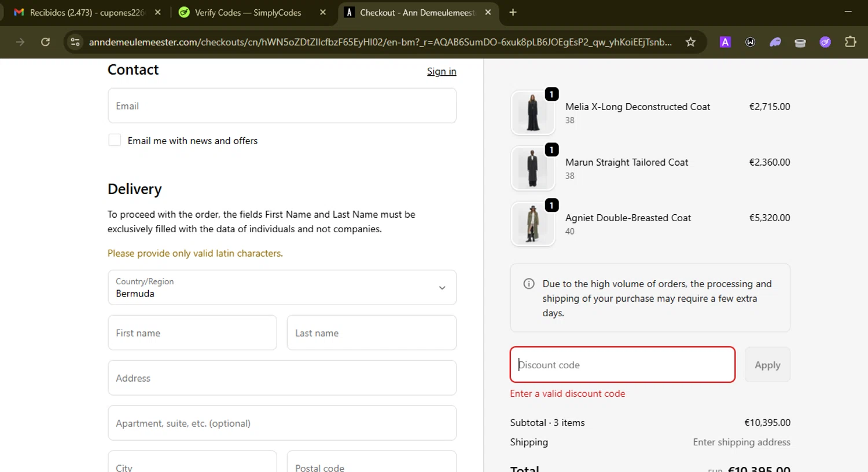The height and width of the screenshot is (472, 868).
Task: Click the Discount code field
Action: (x=623, y=364)
